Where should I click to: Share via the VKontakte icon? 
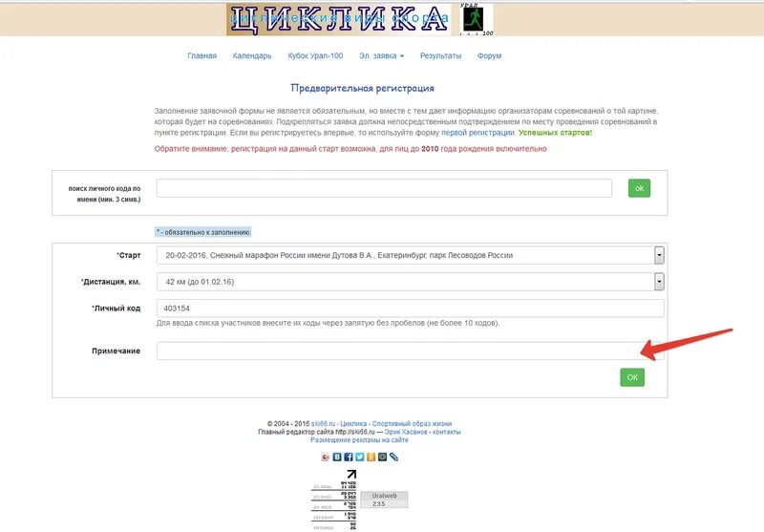click(x=337, y=457)
